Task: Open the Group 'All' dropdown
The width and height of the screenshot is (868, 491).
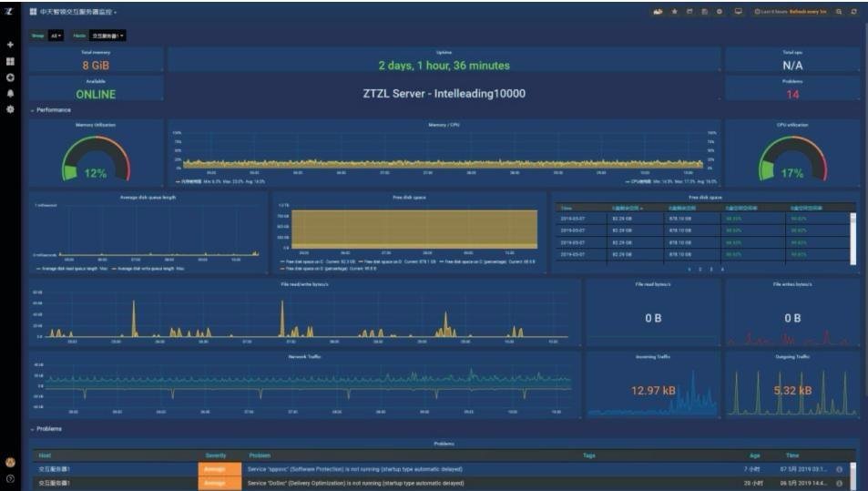Action: [56, 36]
